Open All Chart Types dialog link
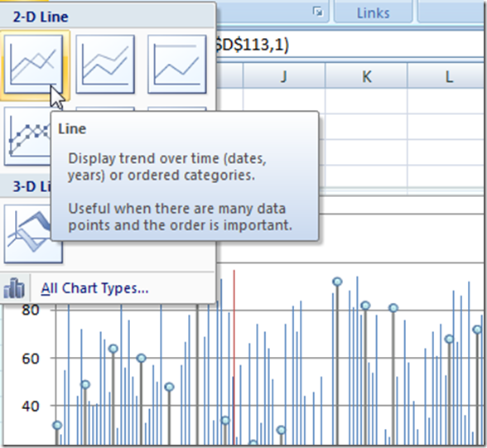 [94, 288]
